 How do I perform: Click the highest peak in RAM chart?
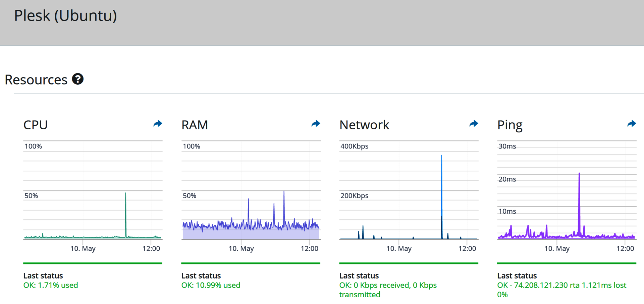[284, 205]
